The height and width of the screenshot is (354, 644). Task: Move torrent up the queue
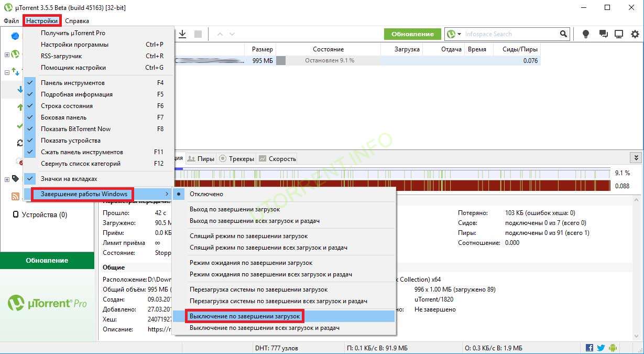[x=220, y=34]
